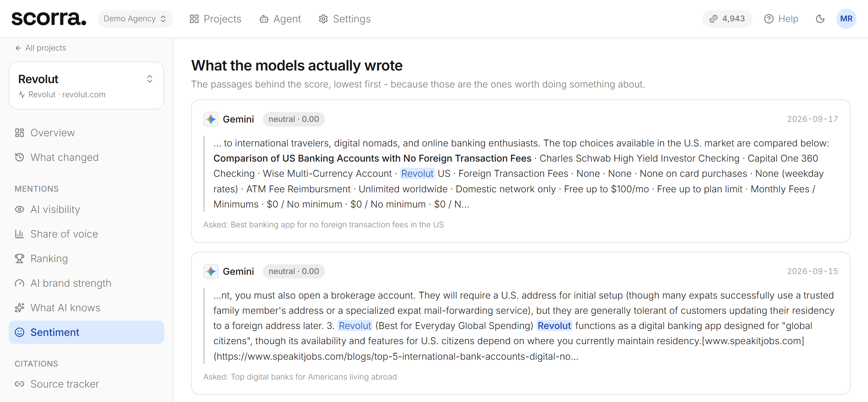Click the Source tracker link icon
868x402 pixels.
(20, 384)
